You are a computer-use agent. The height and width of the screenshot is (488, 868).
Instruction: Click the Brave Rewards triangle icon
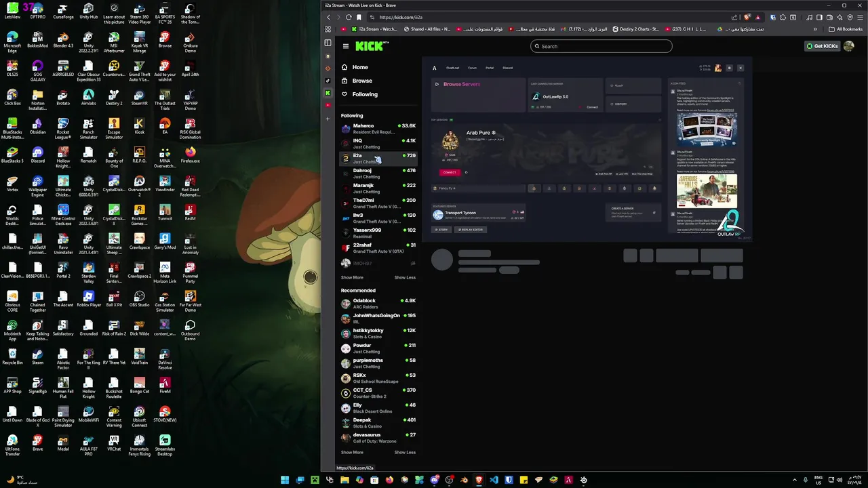757,17
